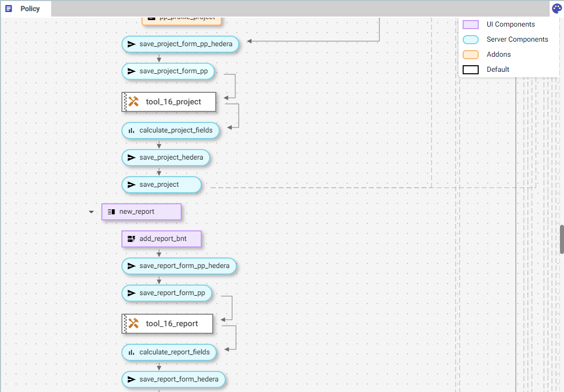564x392 pixels.
Task: Click the calculate_project_fields chart icon
Action: (x=131, y=130)
